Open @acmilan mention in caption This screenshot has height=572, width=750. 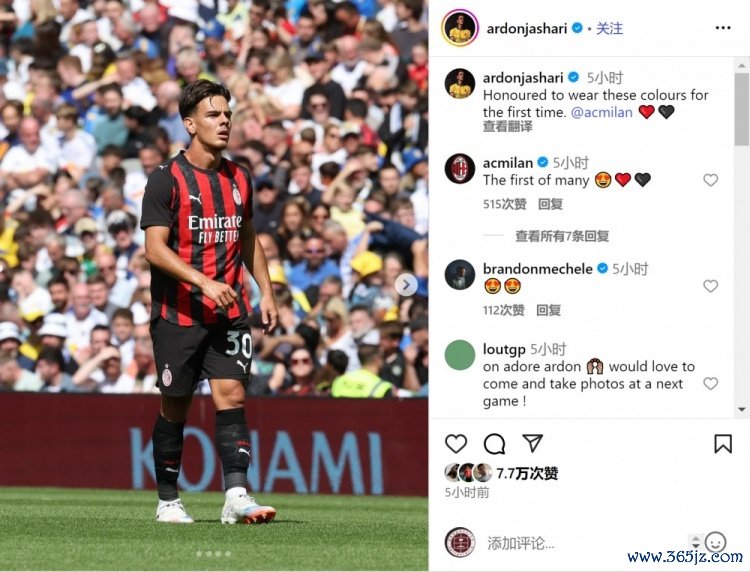tap(602, 112)
